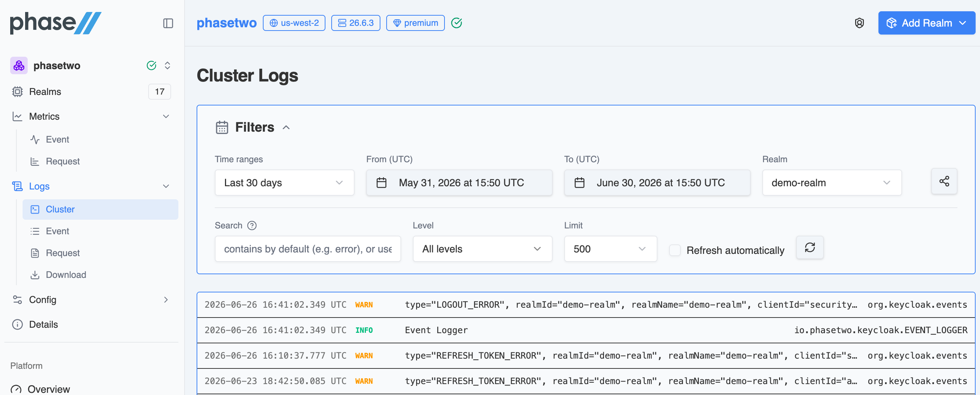
Task: Open the Limit dropdown
Action: point(610,249)
